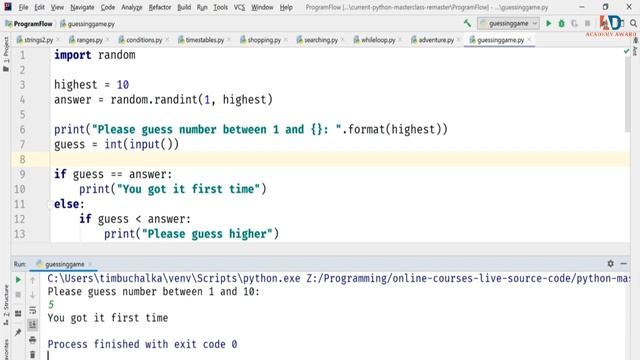Close the guessinggame Run panel tab
This screenshot has height=360, width=640.
point(90,264)
